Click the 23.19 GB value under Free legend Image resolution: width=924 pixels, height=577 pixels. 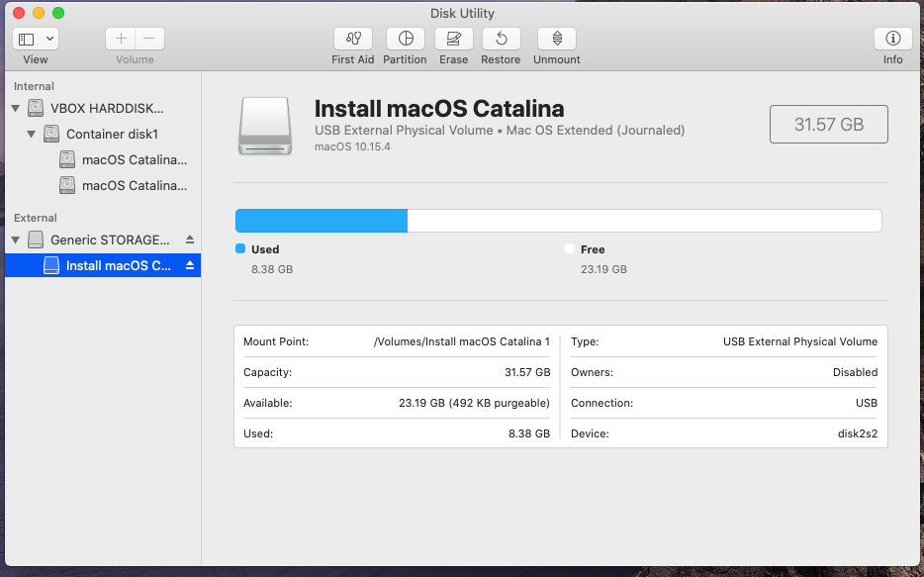click(x=603, y=269)
